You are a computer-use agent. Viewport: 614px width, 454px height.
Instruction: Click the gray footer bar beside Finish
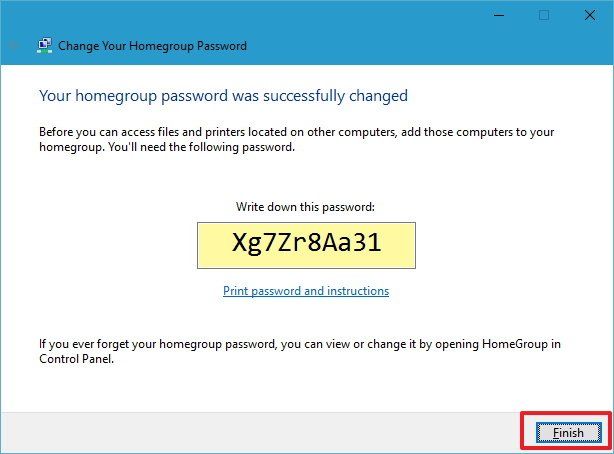260,432
